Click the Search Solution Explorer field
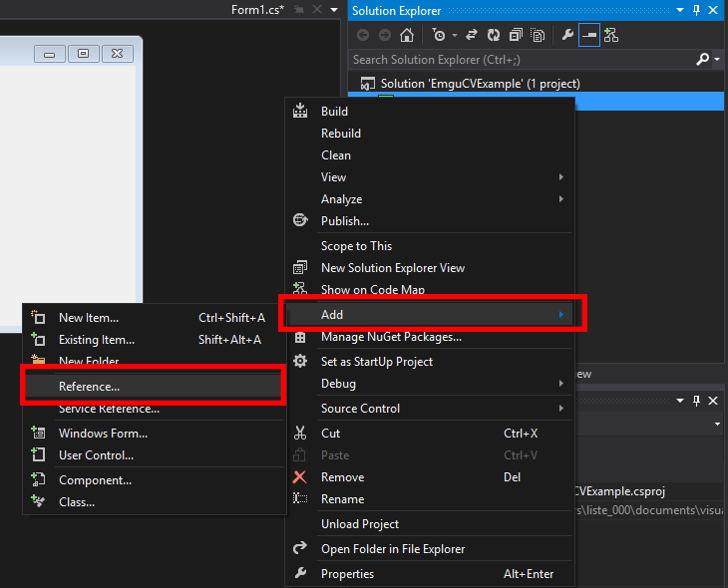The width and height of the screenshot is (728, 588). click(522, 60)
